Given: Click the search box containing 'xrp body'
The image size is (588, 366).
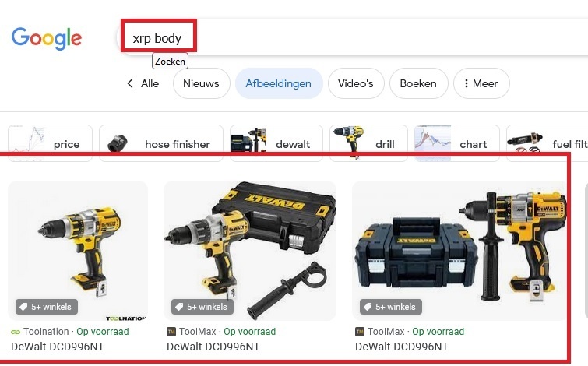Looking at the screenshot, I should pyautogui.click(x=353, y=37).
